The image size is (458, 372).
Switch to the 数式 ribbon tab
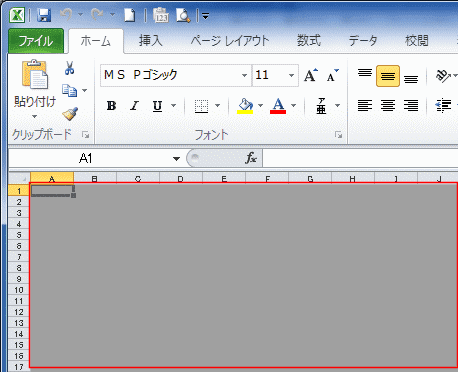[309, 41]
